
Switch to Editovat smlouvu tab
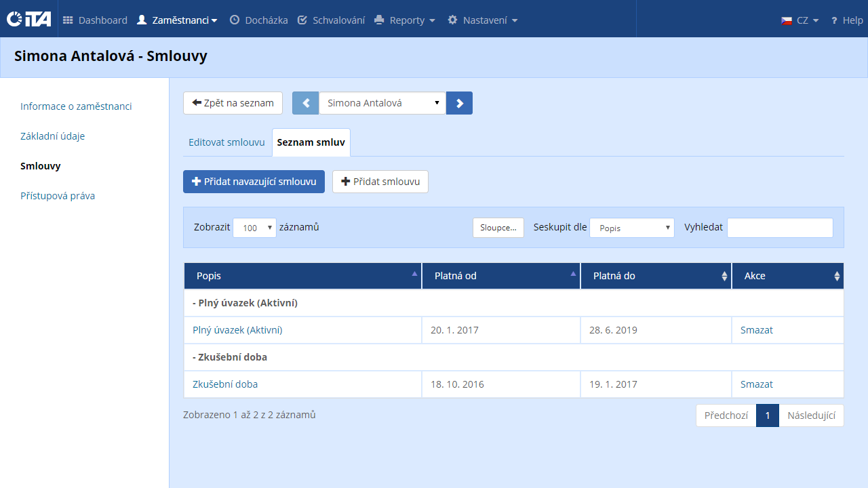click(x=226, y=142)
